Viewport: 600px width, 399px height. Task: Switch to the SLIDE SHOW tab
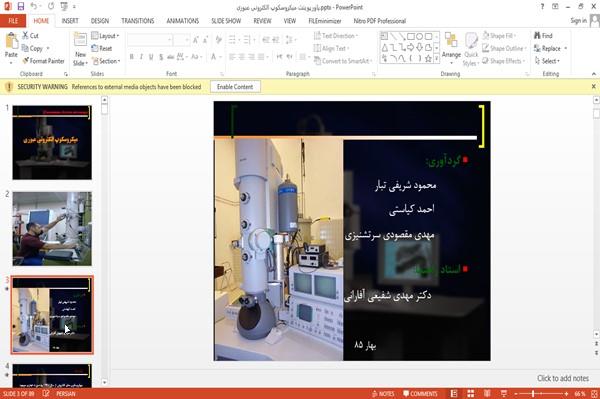[x=226, y=21]
